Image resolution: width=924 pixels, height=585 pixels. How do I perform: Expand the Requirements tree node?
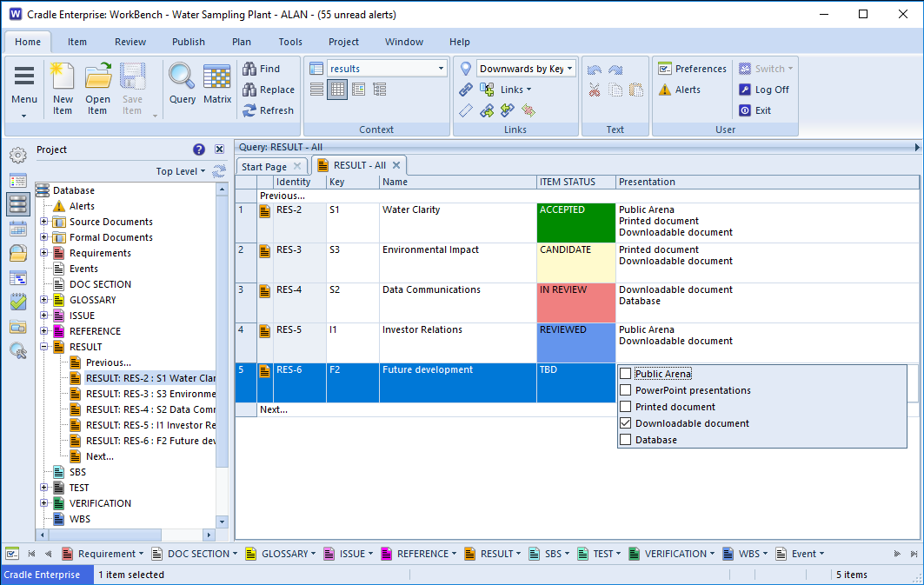coord(44,253)
